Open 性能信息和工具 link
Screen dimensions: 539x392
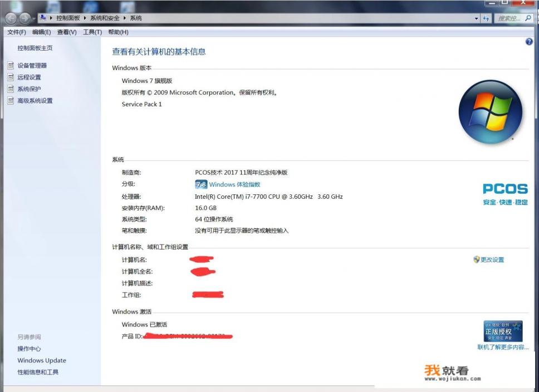coord(38,372)
